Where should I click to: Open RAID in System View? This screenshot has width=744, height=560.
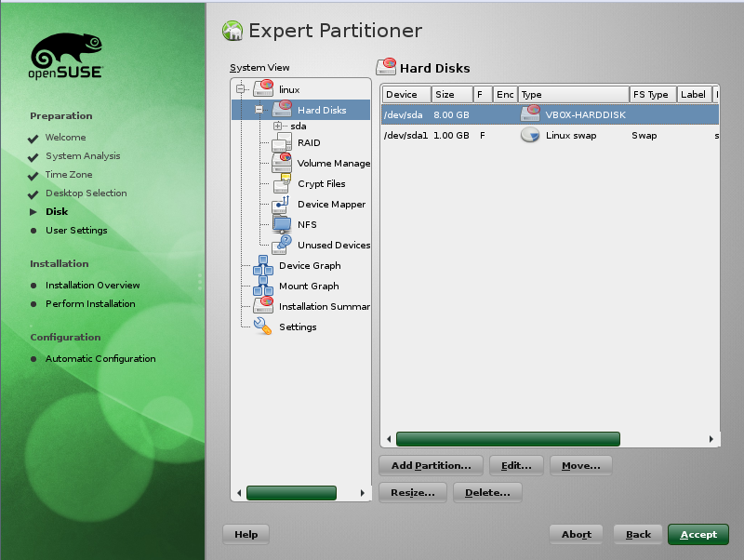(x=309, y=143)
